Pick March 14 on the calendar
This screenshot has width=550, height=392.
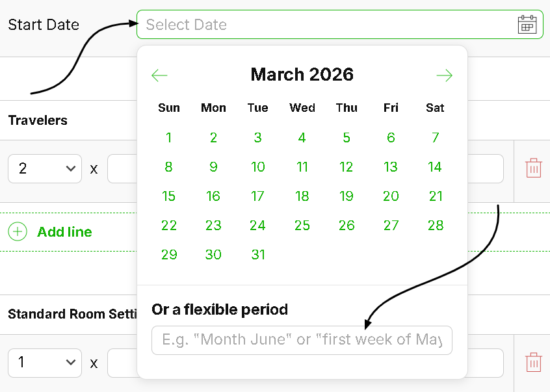point(435,167)
